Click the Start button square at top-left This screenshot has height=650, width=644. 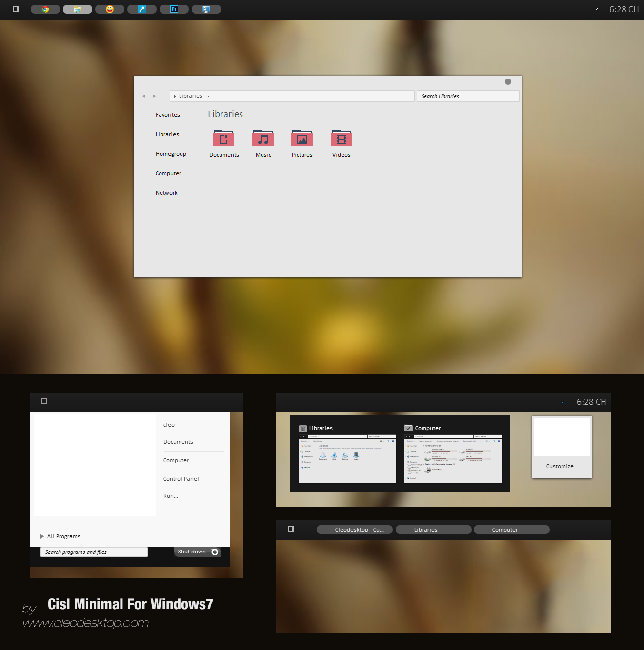16,9
